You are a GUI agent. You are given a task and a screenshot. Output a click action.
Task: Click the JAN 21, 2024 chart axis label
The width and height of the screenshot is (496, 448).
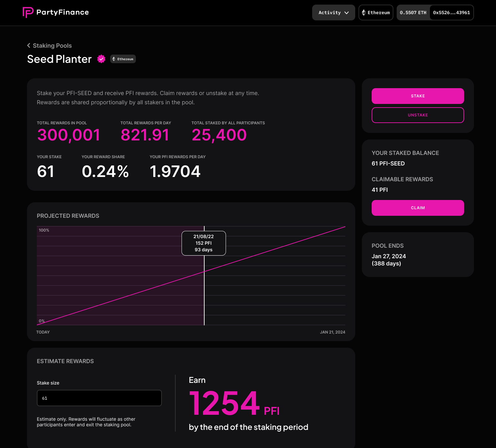click(333, 332)
